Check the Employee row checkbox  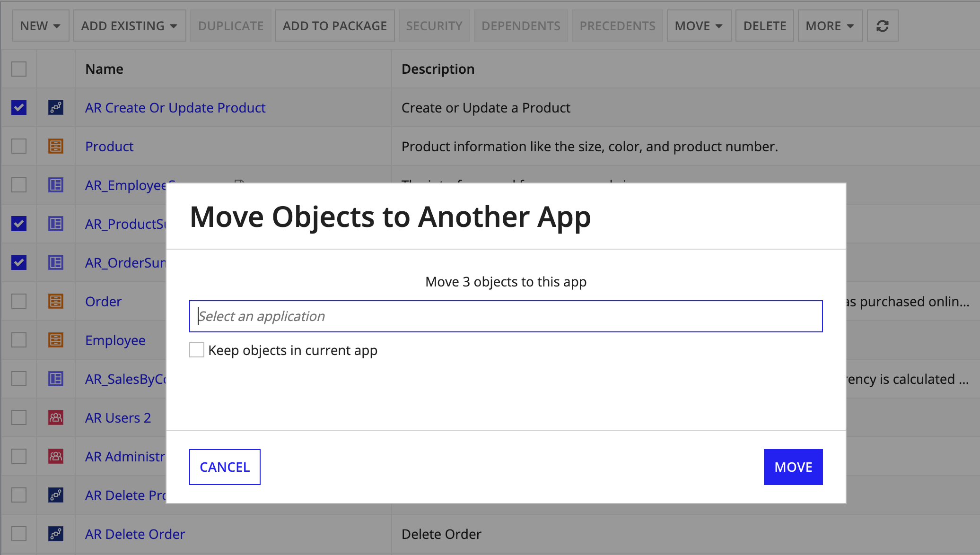click(x=19, y=340)
